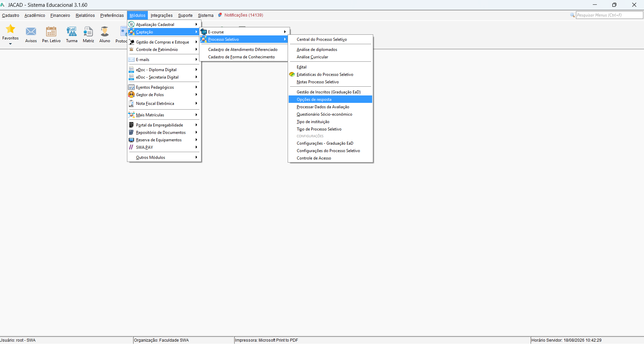This screenshot has width=644, height=344.
Task: Click the Notificações (14139) link
Action: (244, 15)
